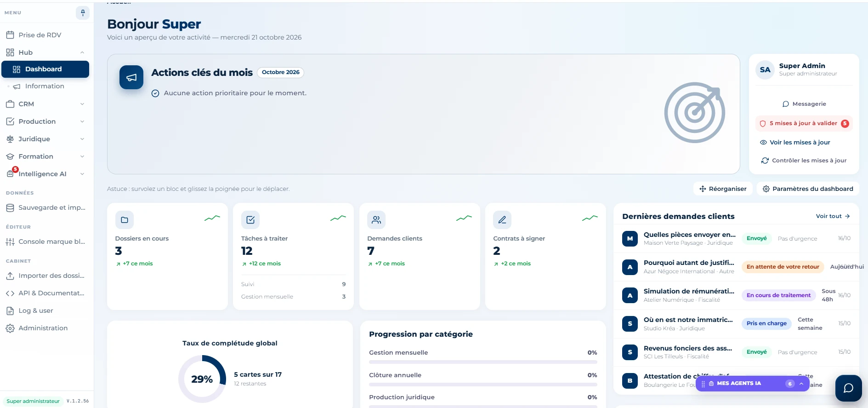The image size is (868, 408).
Task: Click the Réorganiser button
Action: [x=723, y=189]
